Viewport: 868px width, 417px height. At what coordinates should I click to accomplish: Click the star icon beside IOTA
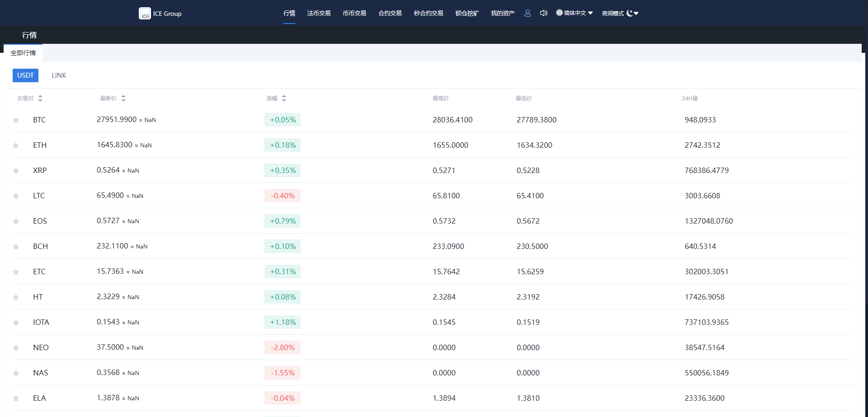point(16,323)
